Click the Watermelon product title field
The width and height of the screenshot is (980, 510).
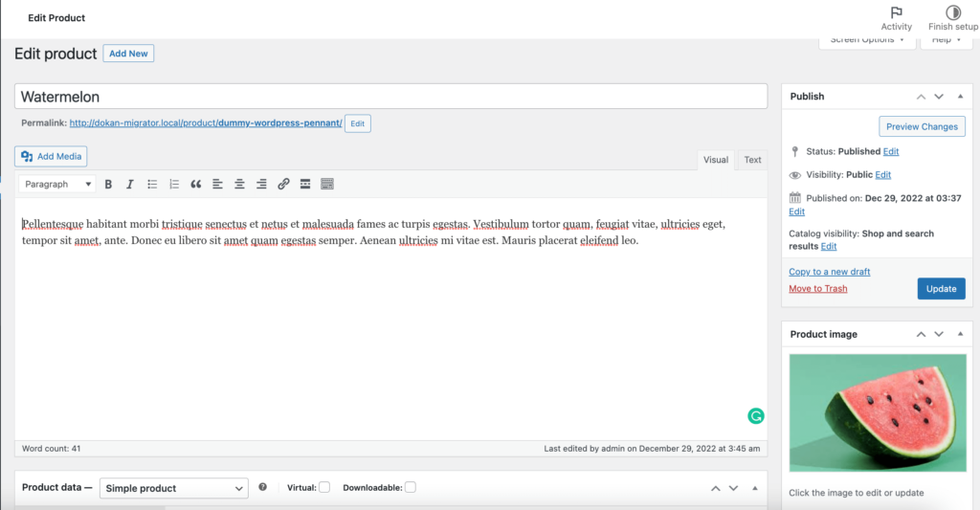click(391, 97)
